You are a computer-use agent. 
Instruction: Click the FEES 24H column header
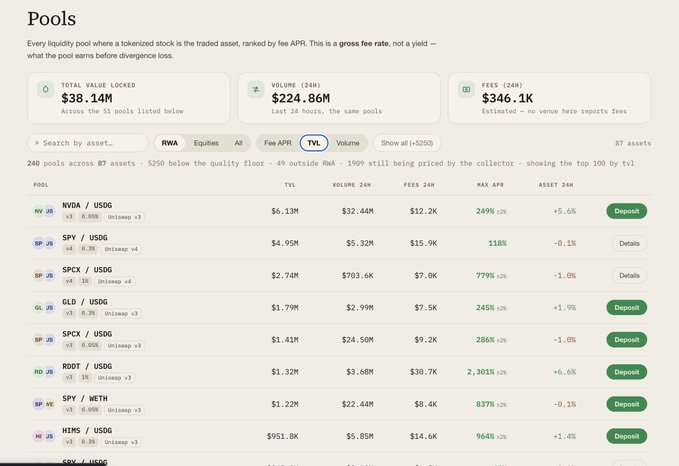tap(419, 185)
